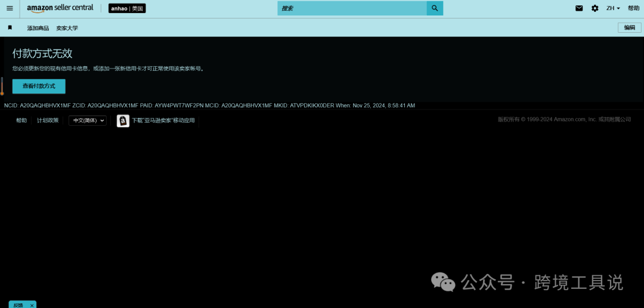This screenshot has width=644, height=308.
Task: Open 添加商品 link
Action: click(38, 28)
